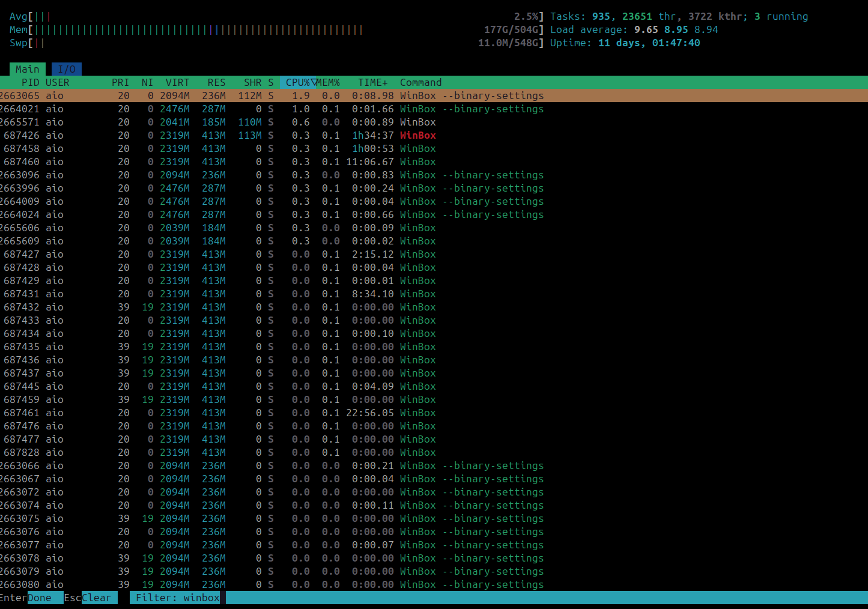Viewport: 868px width, 609px height.
Task: Pick process row 2663077
Action: coord(434,545)
